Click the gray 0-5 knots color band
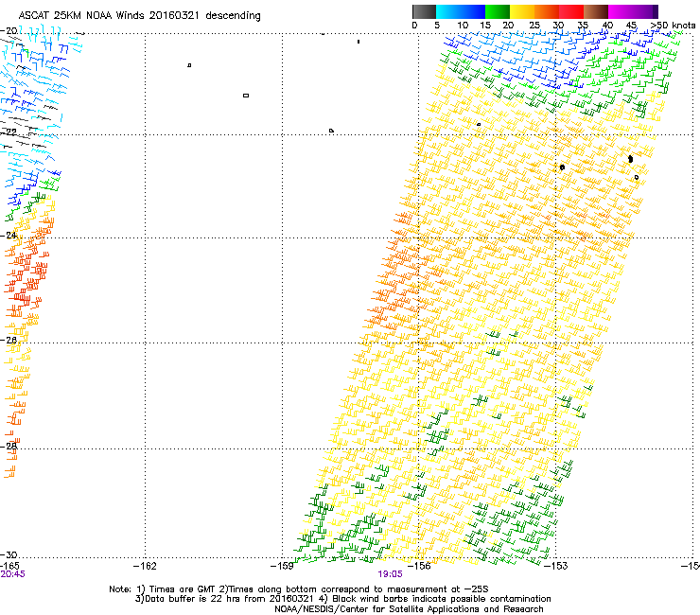Screen dimensions: 700x615 tap(424, 11)
